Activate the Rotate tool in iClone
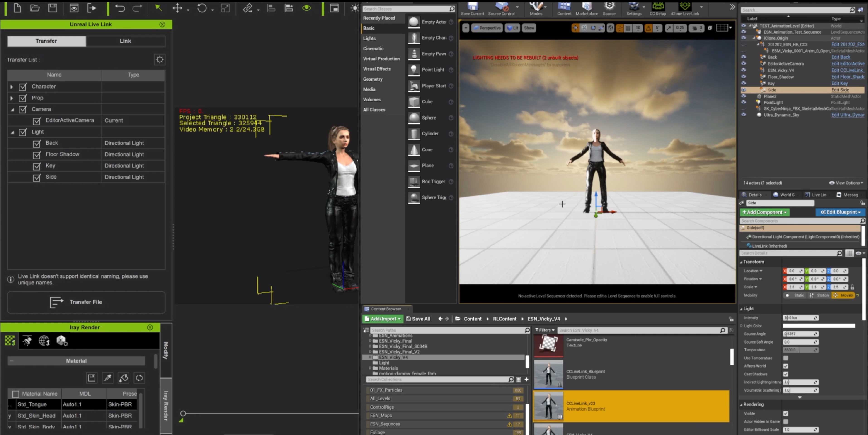868x435 pixels. [x=202, y=8]
